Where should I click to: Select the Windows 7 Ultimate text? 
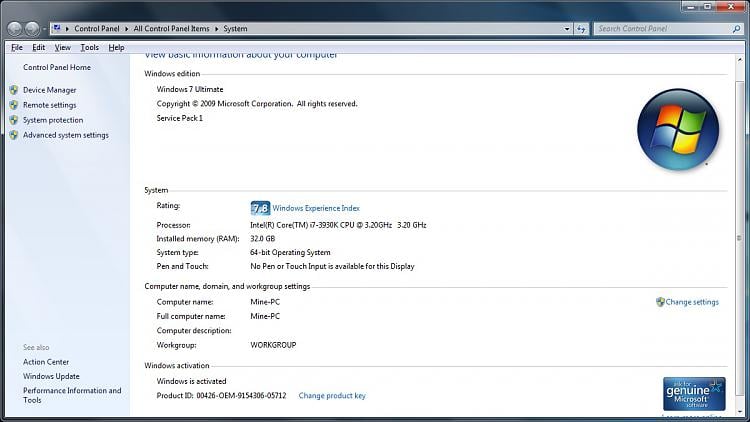(190, 89)
